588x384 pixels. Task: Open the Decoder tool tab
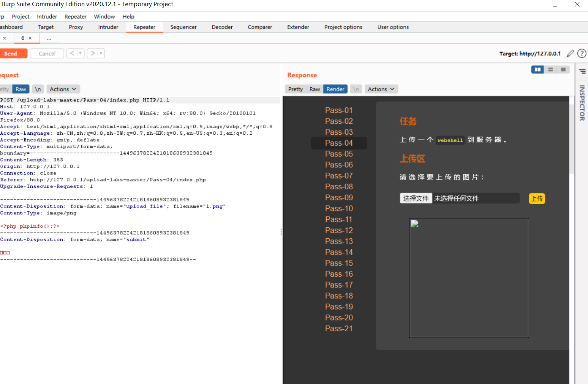(222, 27)
